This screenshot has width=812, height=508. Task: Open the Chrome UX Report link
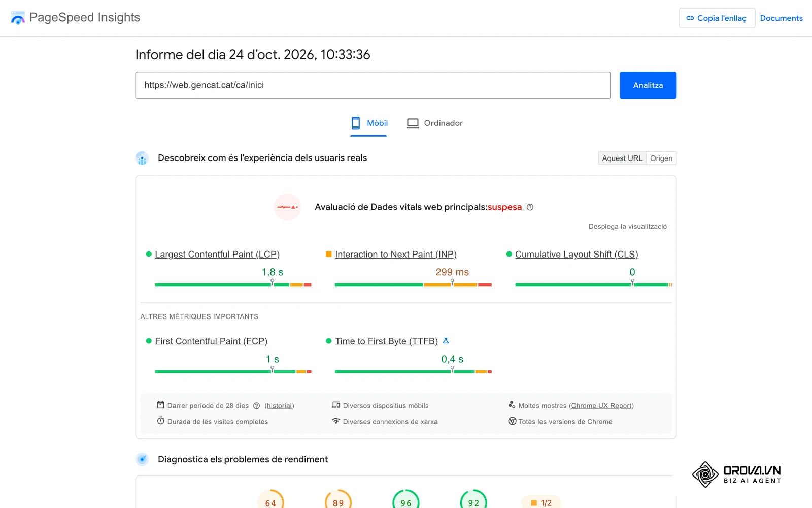[x=601, y=406]
